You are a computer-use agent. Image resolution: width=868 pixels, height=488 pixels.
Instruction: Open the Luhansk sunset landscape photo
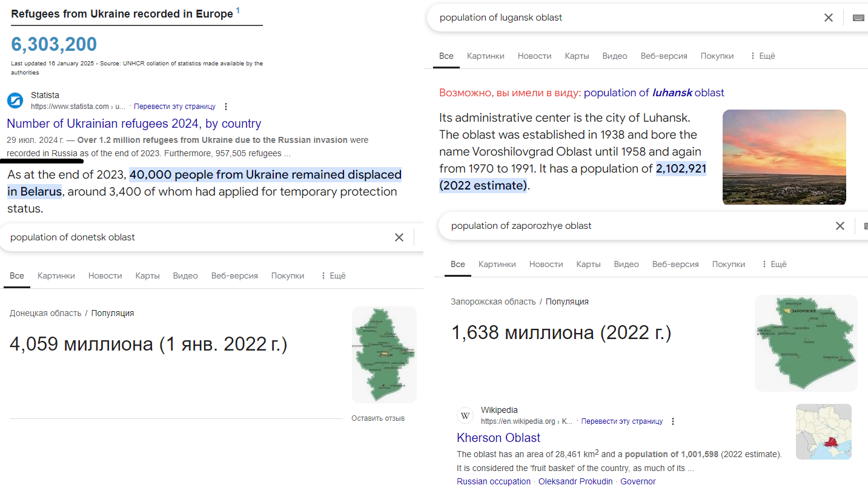(784, 157)
